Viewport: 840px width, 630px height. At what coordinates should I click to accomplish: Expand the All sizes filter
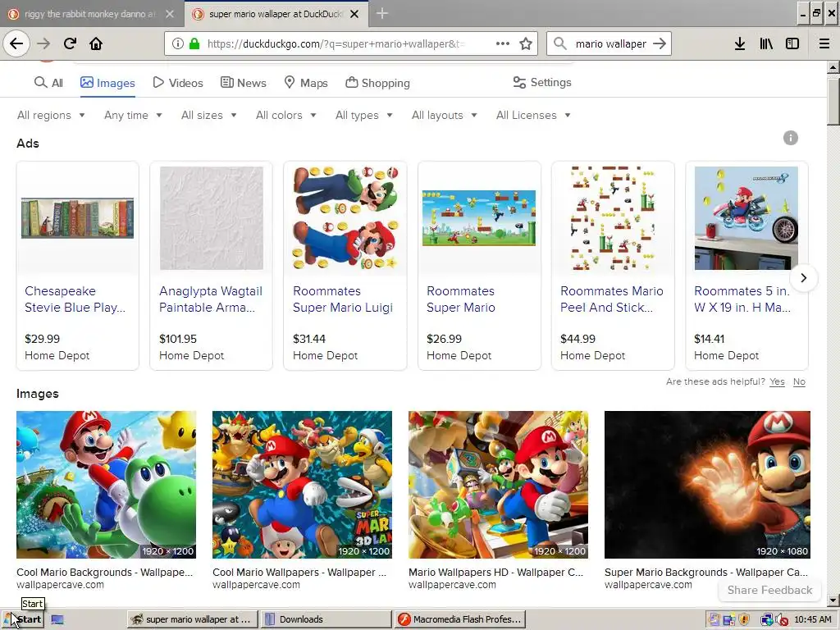coord(209,115)
